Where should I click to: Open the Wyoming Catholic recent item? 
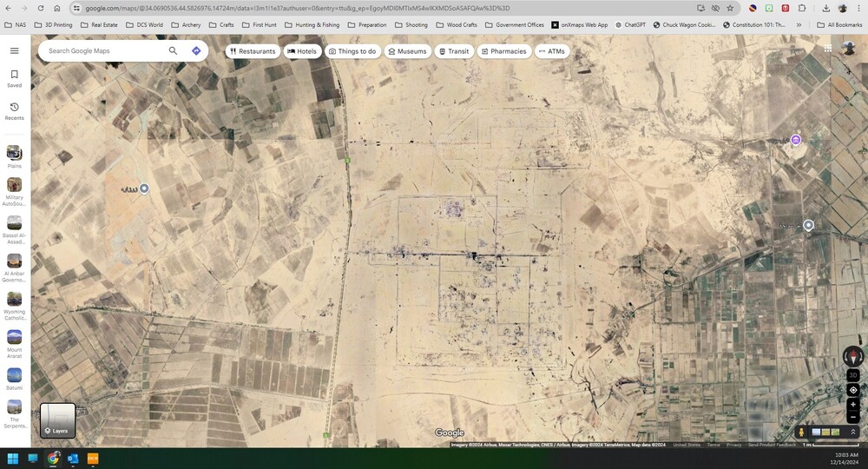pyautogui.click(x=15, y=307)
